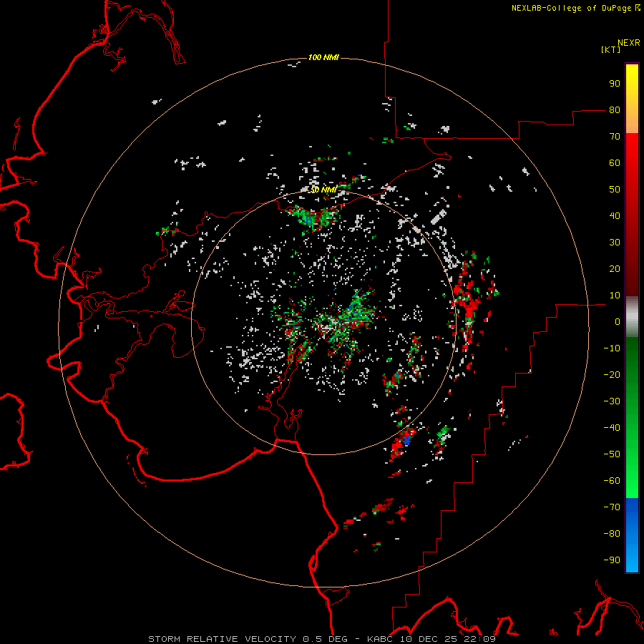The image size is (644, 644).
Task: Click the 0.5 DEG elevation text
Action: point(326,639)
